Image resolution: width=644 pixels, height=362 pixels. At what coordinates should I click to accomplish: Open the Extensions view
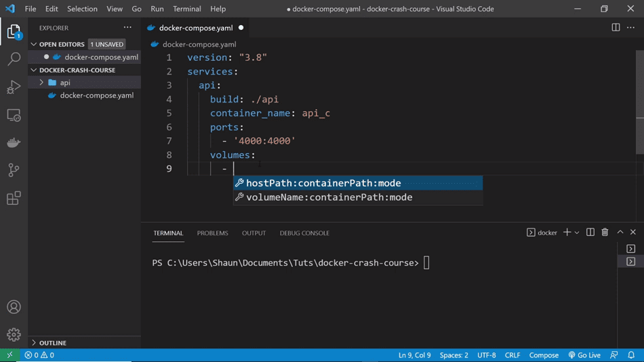point(14,198)
